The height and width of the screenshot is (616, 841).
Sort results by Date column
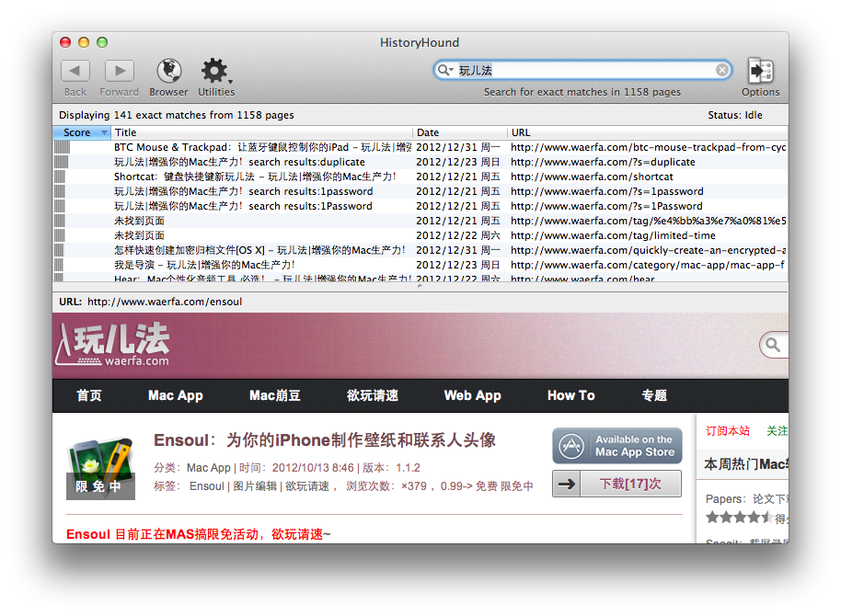coord(458,132)
